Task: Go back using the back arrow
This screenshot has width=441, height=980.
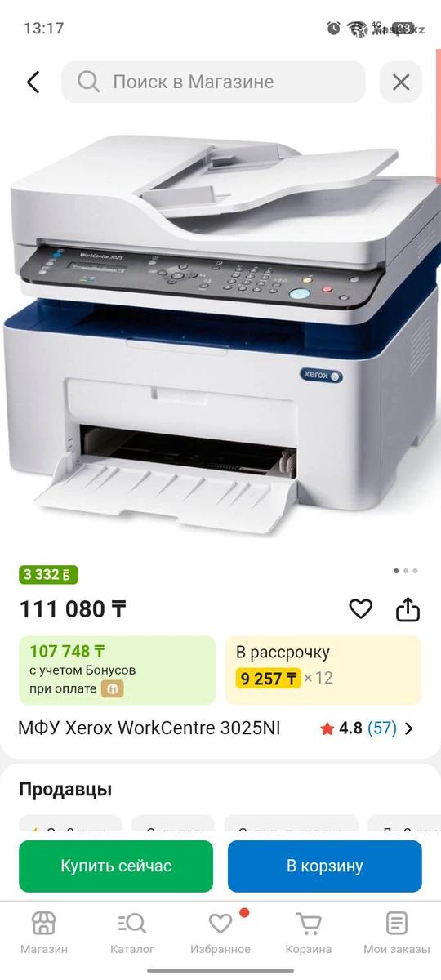Action: coord(33,82)
